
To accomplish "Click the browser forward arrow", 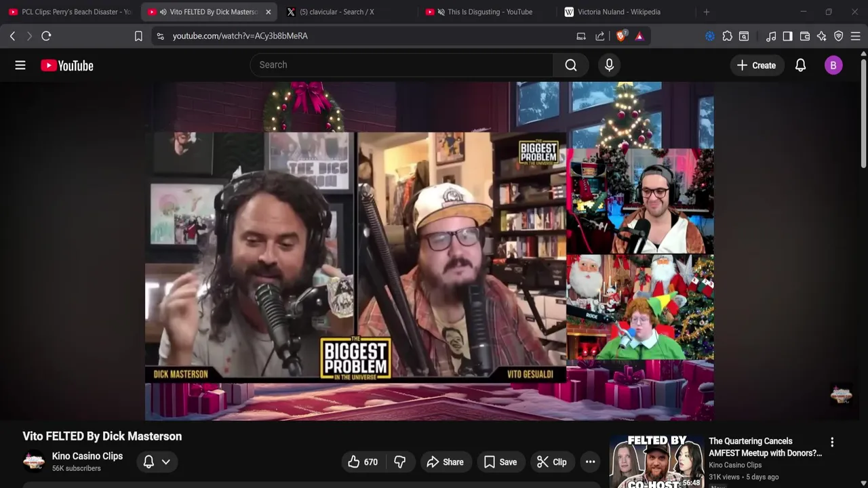I will pyautogui.click(x=29, y=36).
